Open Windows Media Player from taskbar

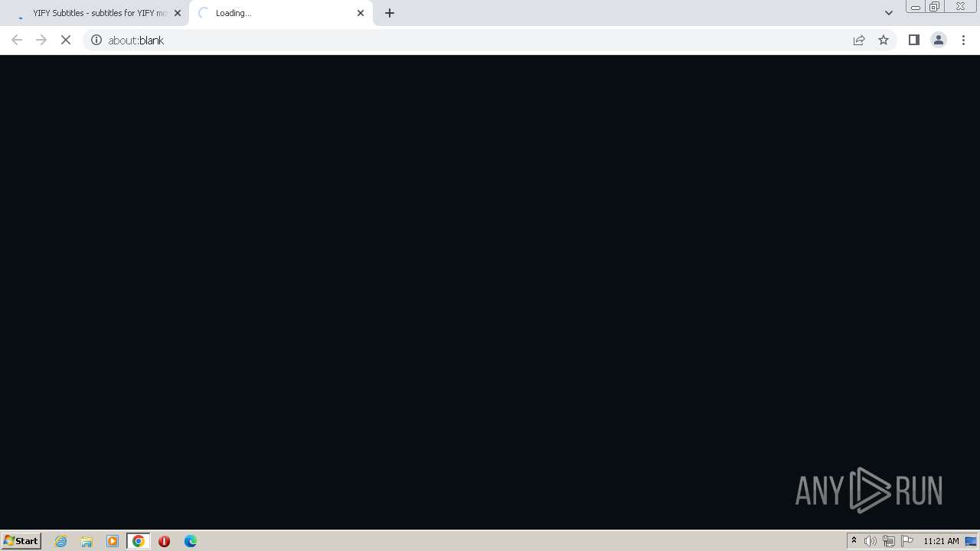113,541
